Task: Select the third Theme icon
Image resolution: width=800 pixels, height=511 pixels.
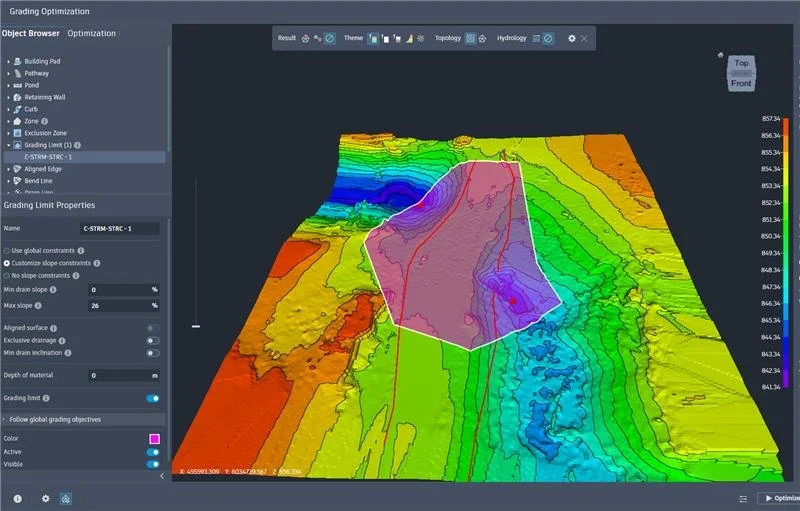Action: [x=397, y=38]
